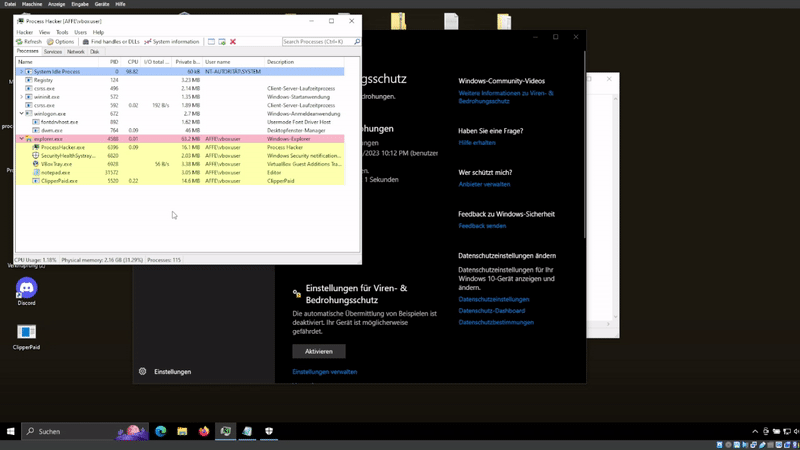Open the Discord desktop shortcut
Image resolution: width=800 pixels, height=450 pixels.
tap(27, 291)
